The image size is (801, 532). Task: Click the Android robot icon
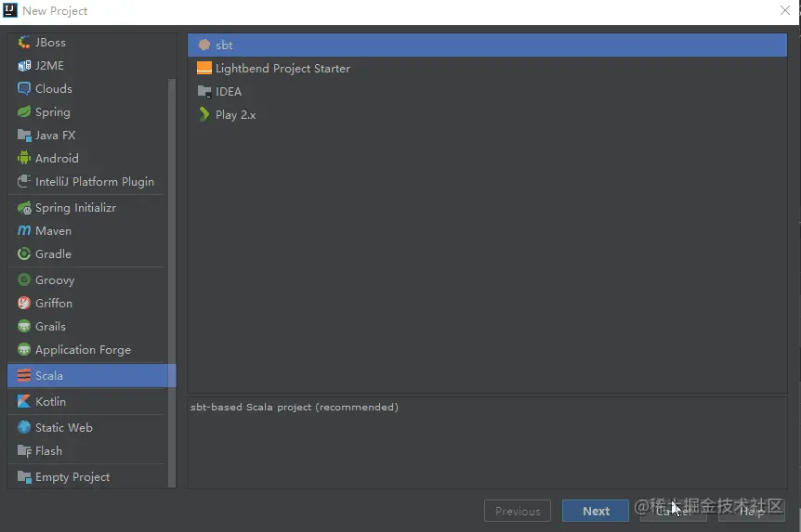(24, 158)
